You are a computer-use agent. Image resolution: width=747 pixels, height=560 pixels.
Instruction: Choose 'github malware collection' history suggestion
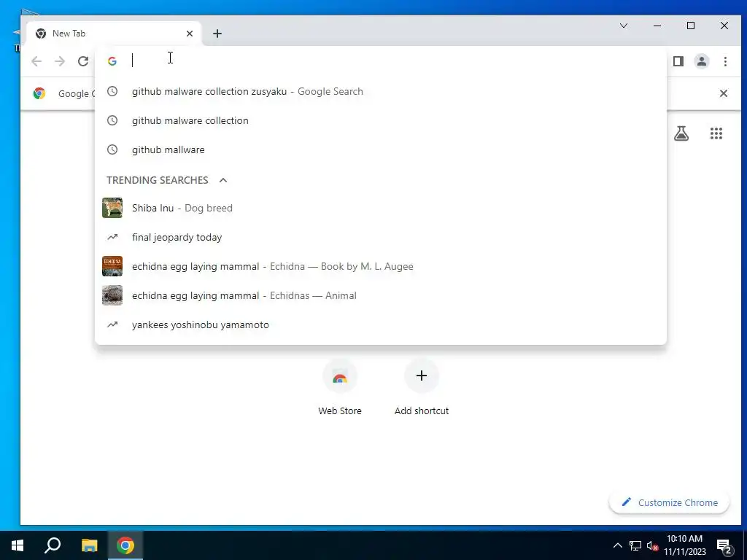point(381,120)
